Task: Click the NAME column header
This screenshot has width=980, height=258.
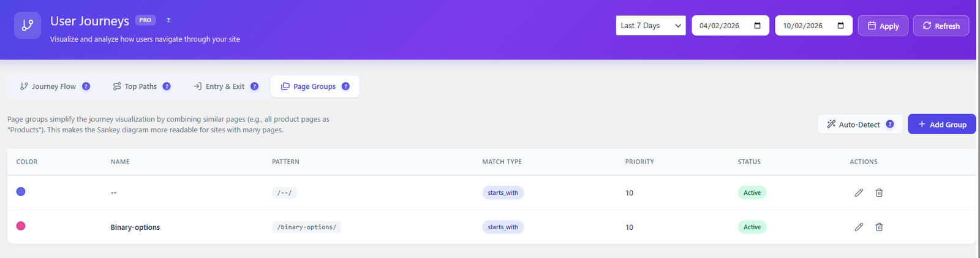Action: (x=120, y=162)
